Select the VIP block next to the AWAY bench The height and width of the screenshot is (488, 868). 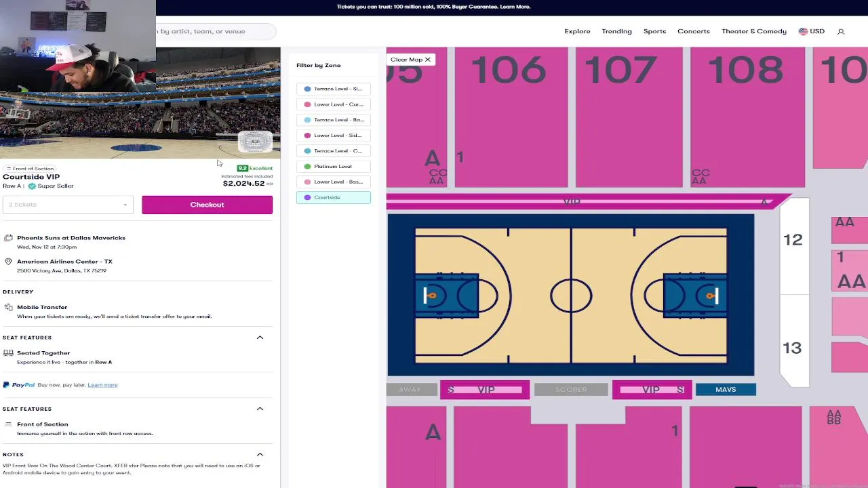485,390
